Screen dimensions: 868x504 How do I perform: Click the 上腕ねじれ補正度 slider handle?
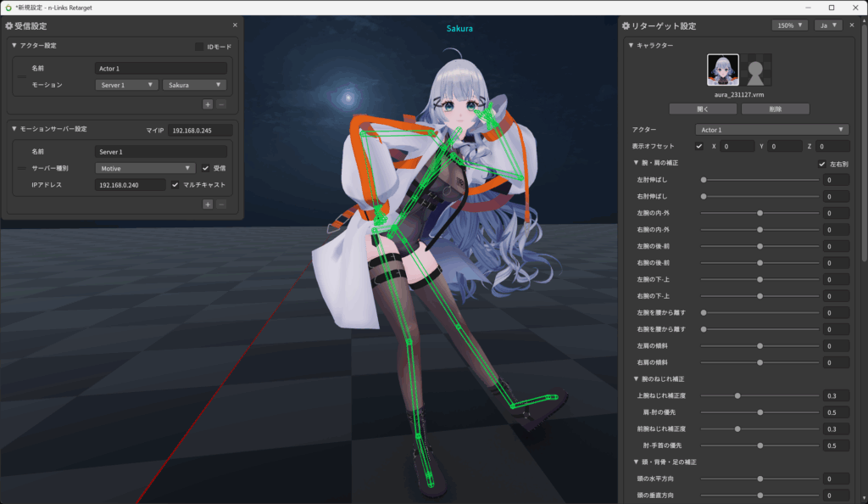[737, 395]
